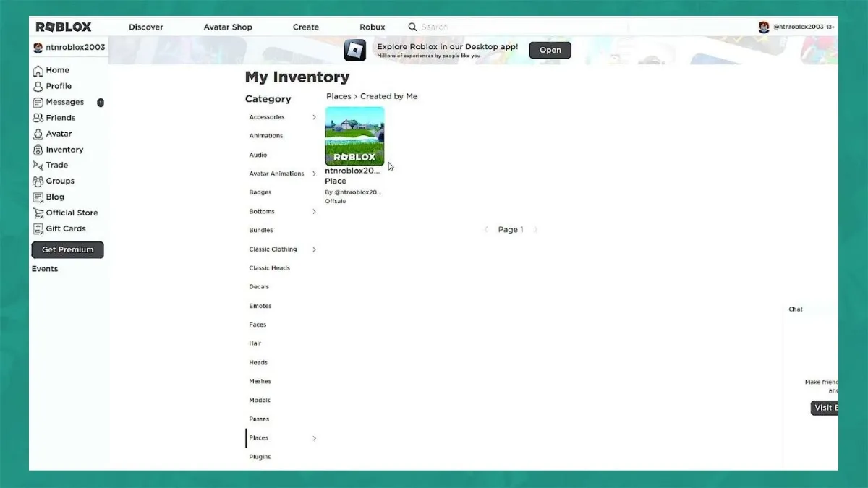Select the Animations category
Screen dimensions: 868x488
coord(266,136)
